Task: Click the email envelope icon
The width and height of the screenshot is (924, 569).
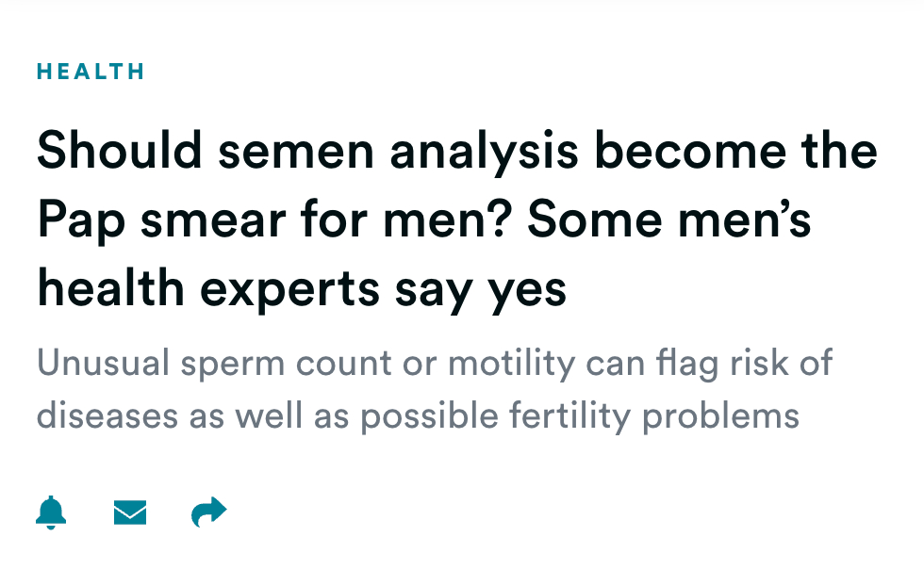Action: pyautogui.click(x=130, y=512)
